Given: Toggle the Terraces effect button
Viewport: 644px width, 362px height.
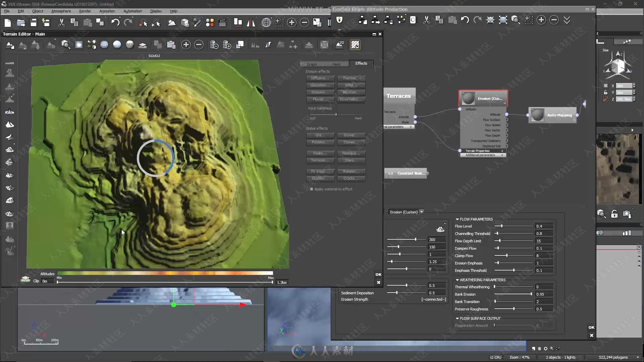Looking at the screenshot, I should [320, 160].
